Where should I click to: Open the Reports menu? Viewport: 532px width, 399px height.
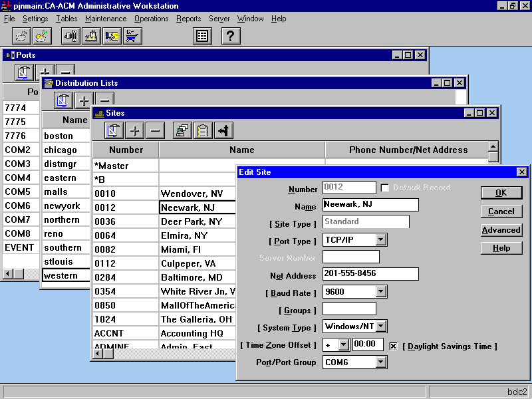pos(188,19)
